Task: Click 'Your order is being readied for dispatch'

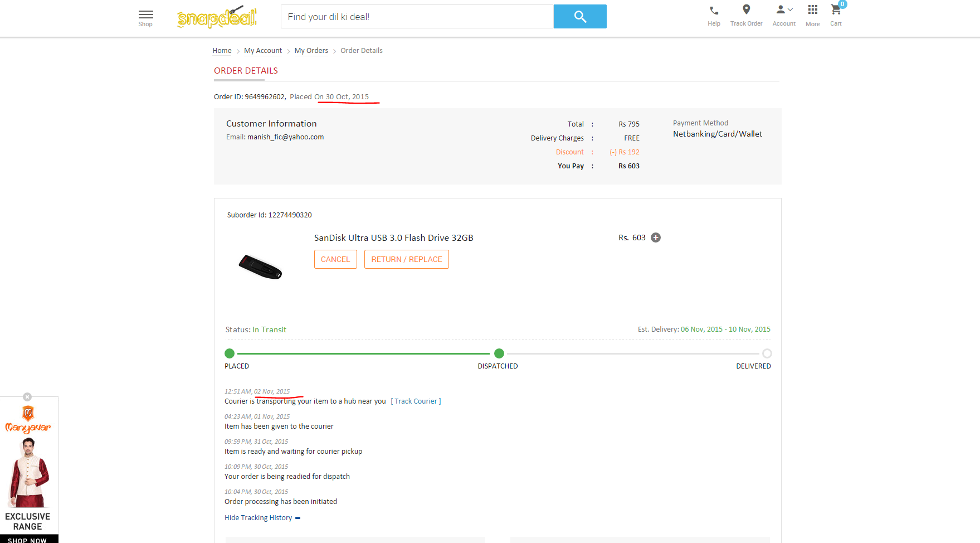Action: pos(287,477)
